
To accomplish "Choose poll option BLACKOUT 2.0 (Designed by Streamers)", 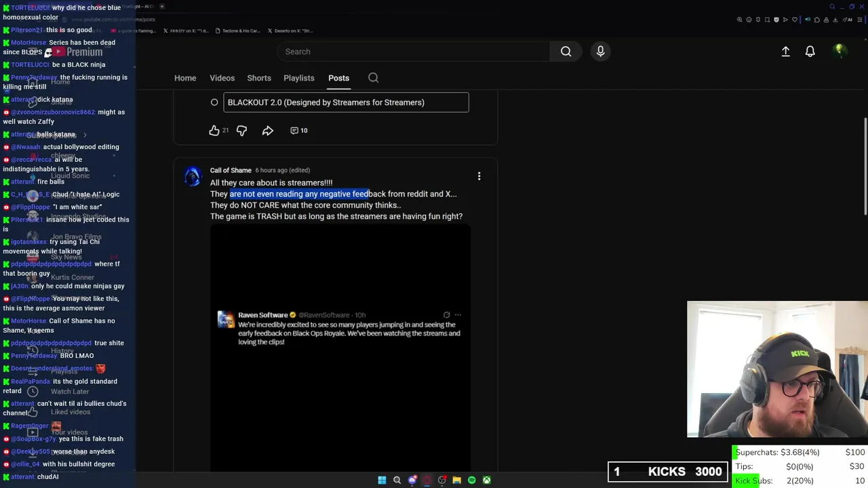I will coord(346,102).
